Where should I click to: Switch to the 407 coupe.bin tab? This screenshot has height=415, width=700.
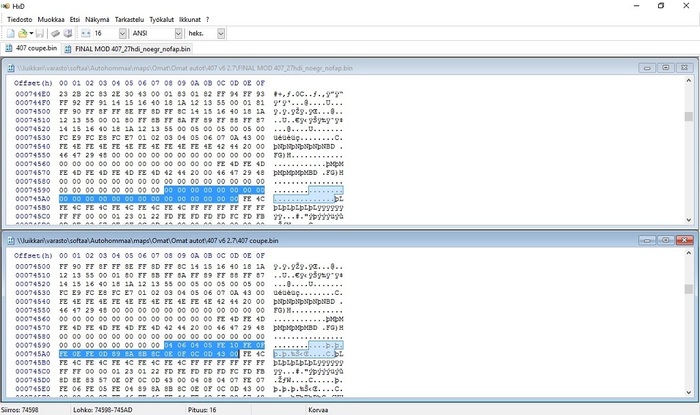(x=29, y=47)
